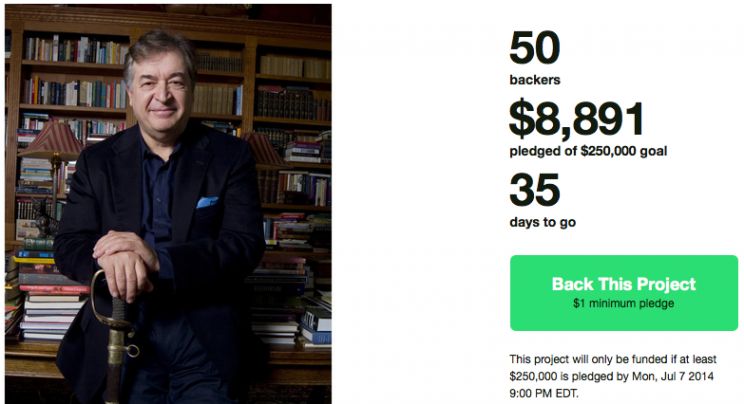Click the 35 days remaining number
The image size is (744, 404).
535,190
